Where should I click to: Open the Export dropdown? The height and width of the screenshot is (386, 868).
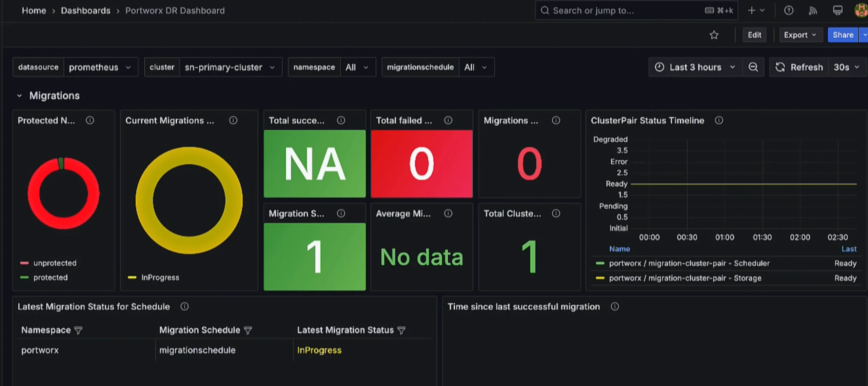pos(801,35)
